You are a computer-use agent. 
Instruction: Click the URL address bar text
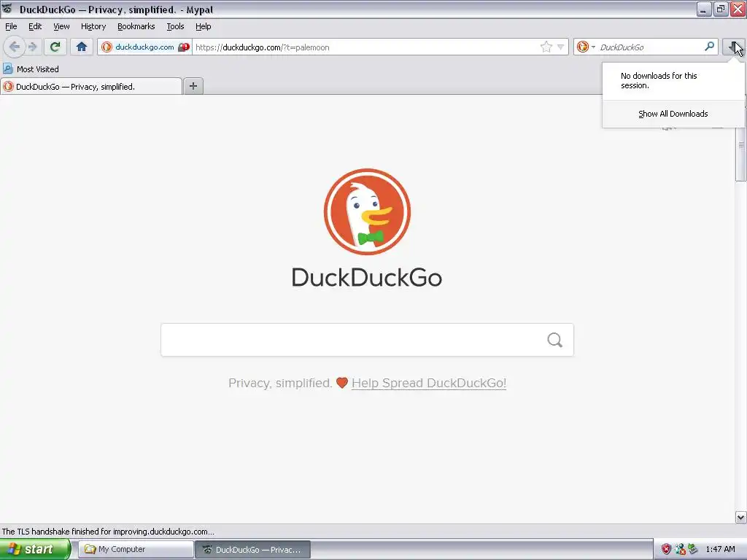tap(263, 47)
